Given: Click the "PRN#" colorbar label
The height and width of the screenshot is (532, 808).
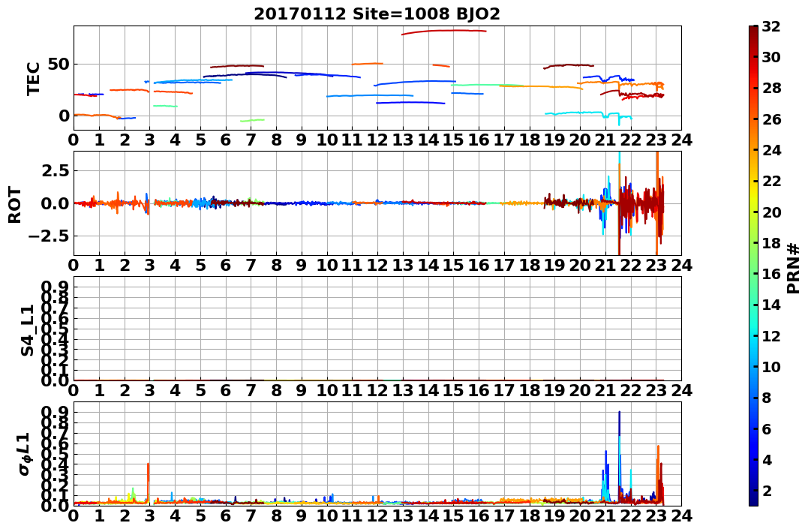Looking at the screenshot, I should 792,268.
